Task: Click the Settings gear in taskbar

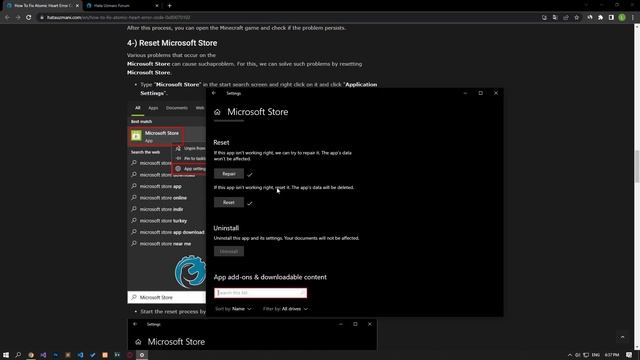Action: 142,355
